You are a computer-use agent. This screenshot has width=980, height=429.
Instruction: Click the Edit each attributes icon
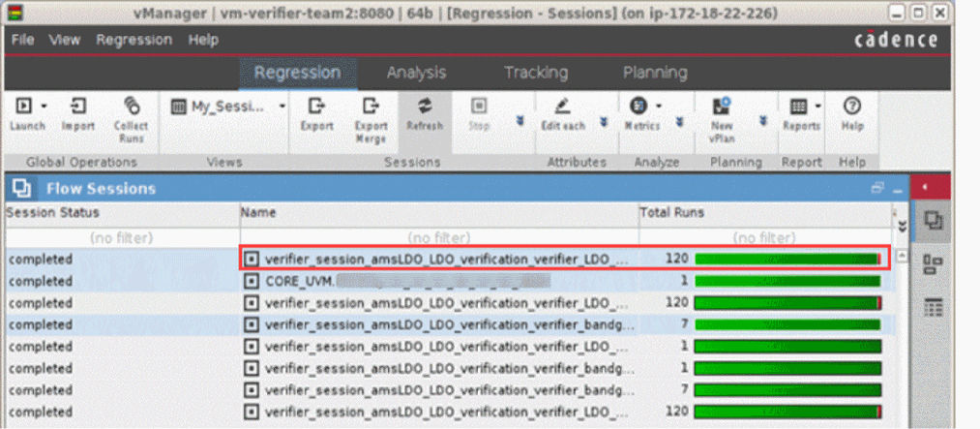(562, 107)
